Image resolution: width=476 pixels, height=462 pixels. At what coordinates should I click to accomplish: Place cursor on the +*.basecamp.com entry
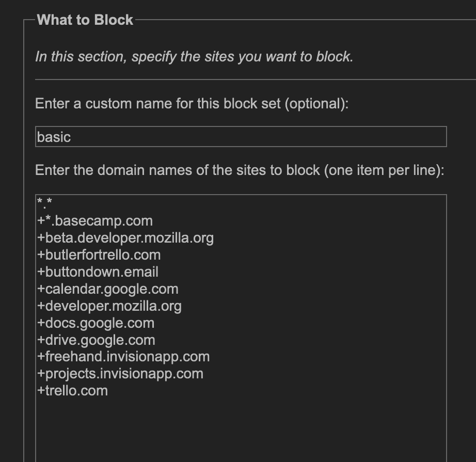[x=94, y=221]
